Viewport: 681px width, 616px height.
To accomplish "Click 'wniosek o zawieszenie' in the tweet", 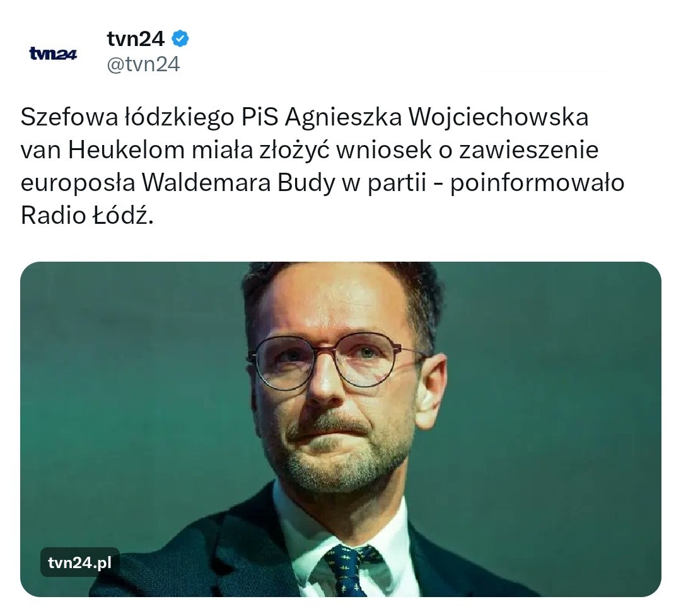I will point(467,150).
